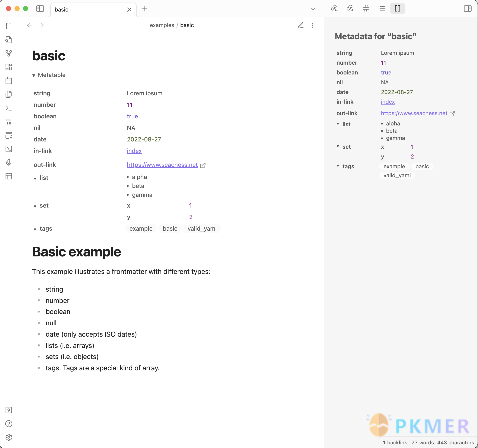Select the Metatable brackets tab in sidebar

tap(398, 9)
